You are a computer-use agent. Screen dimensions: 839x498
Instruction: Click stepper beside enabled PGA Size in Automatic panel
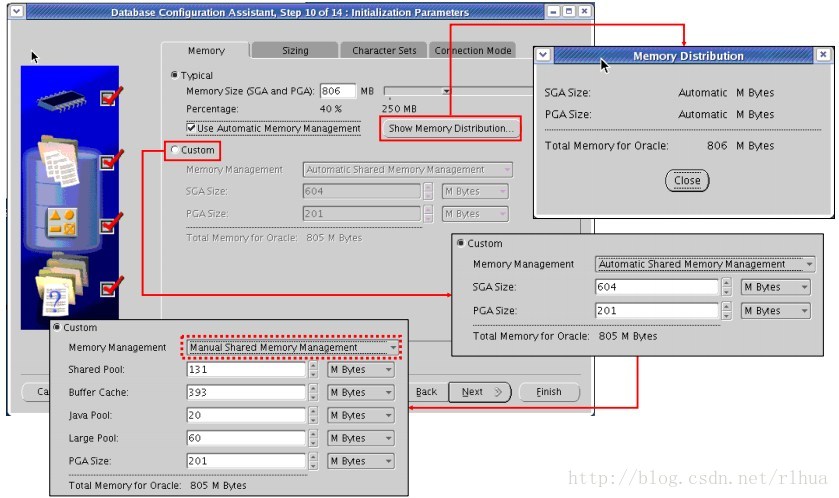726,311
